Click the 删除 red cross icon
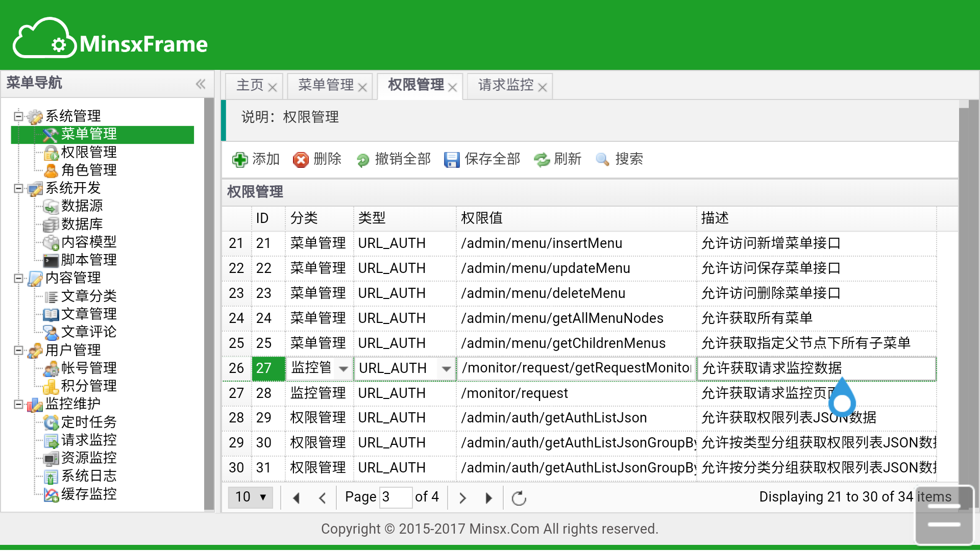Screen dimensions: 980x551 301,160
